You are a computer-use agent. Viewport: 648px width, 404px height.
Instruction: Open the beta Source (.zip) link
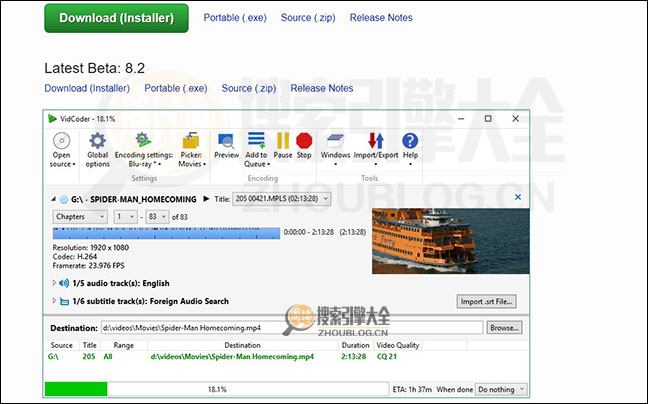point(249,88)
